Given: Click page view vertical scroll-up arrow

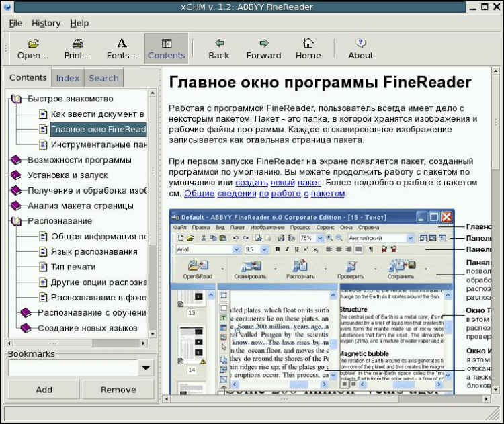Looking at the screenshot, I should (x=495, y=71).
